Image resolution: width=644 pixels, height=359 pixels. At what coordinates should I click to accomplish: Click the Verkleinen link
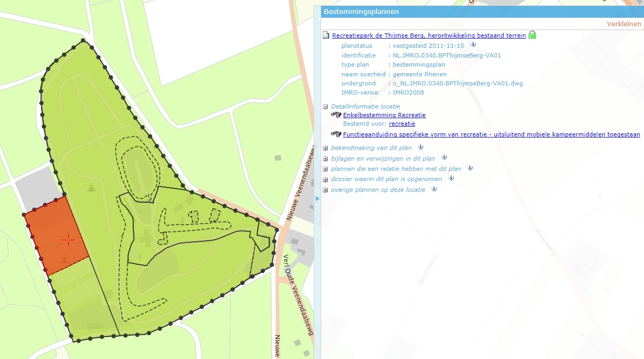[624, 24]
